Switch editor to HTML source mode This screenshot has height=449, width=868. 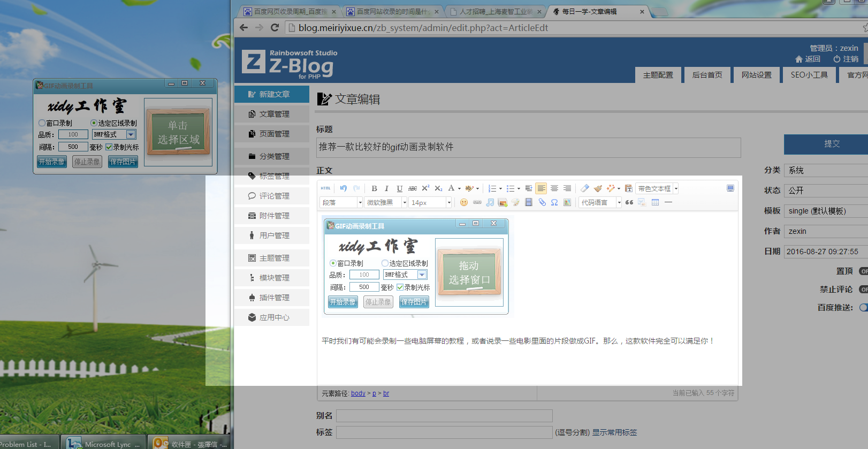click(325, 188)
